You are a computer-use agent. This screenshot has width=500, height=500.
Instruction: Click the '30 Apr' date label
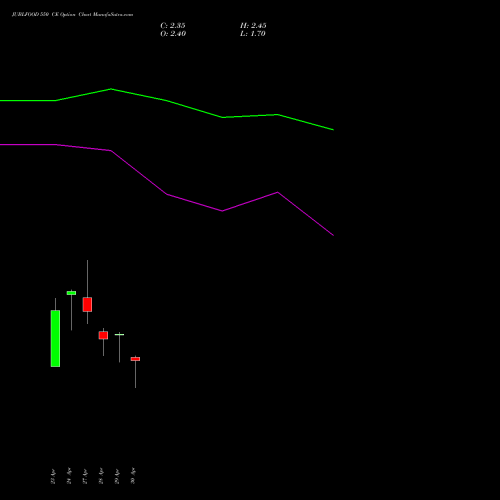click(133, 476)
